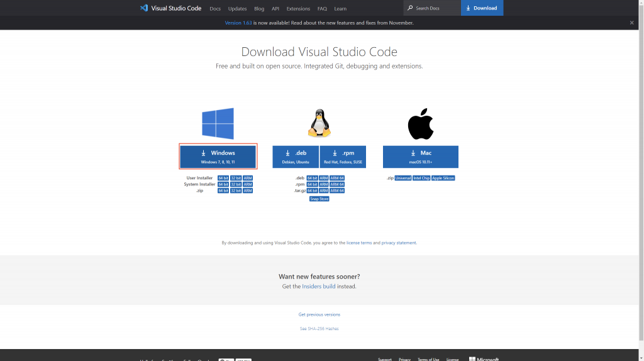
Task: Click the Linux Tux penguin image
Action: point(319,123)
